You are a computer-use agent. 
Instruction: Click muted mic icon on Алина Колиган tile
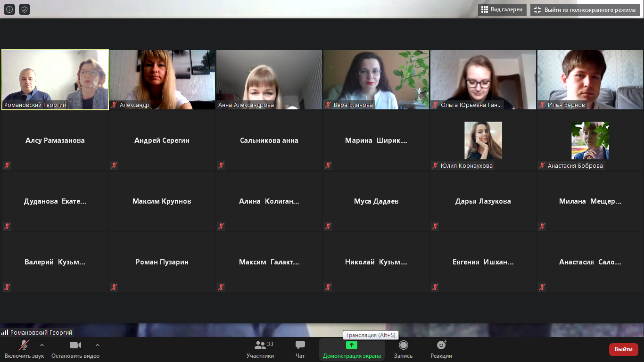point(221,226)
